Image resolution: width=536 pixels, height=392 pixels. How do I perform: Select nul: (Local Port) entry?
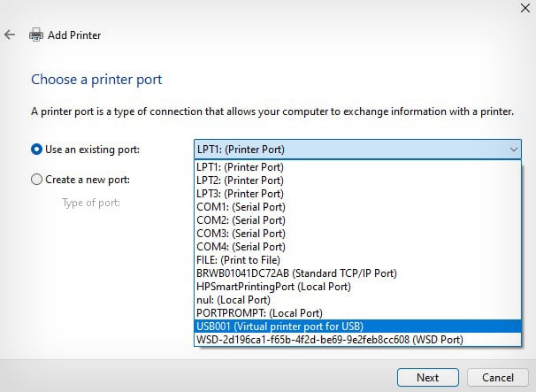click(x=234, y=300)
